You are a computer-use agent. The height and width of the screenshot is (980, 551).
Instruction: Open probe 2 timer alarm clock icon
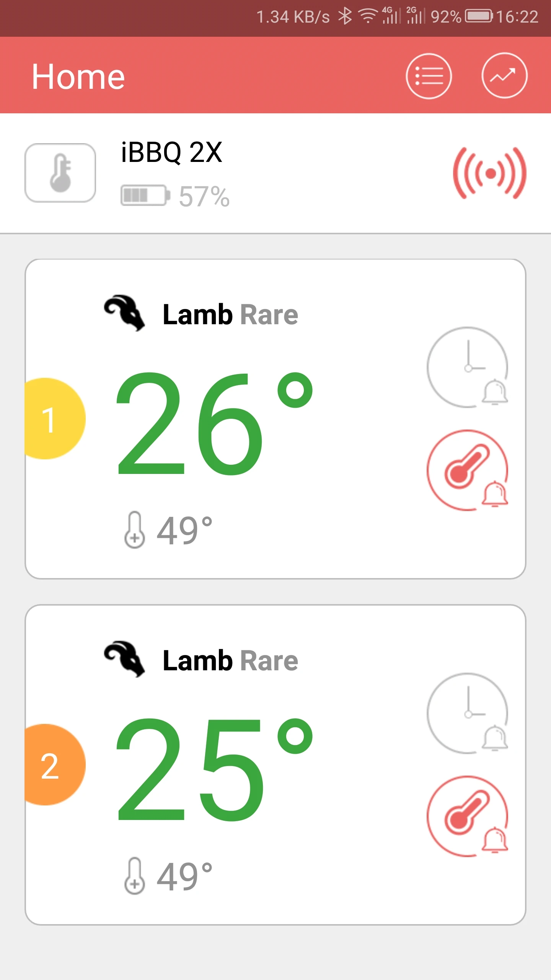pos(468,714)
